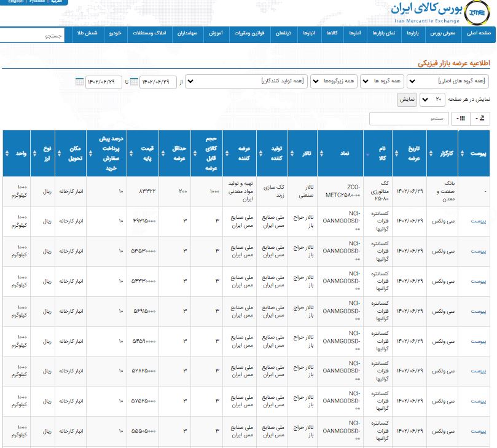
Task: Open پیوست link for the ۵۳۵۳۰۰۰۰ price row
Action: point(479,251)
